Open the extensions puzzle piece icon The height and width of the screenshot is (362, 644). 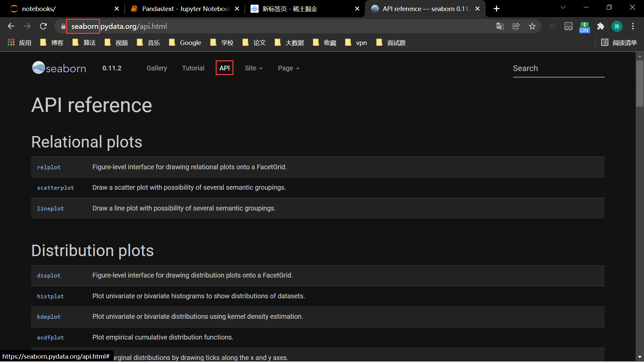601,26
